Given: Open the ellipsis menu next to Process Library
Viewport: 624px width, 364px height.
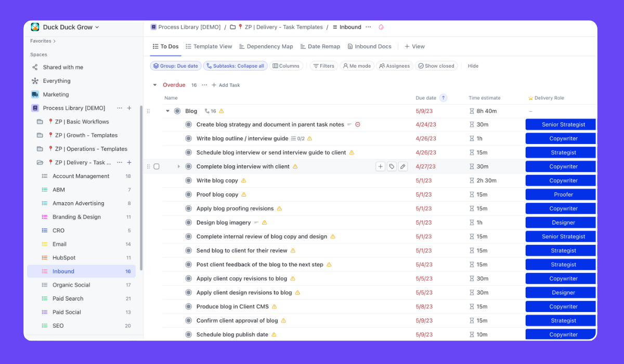Looking at the screenshot, I should (120, 108).
